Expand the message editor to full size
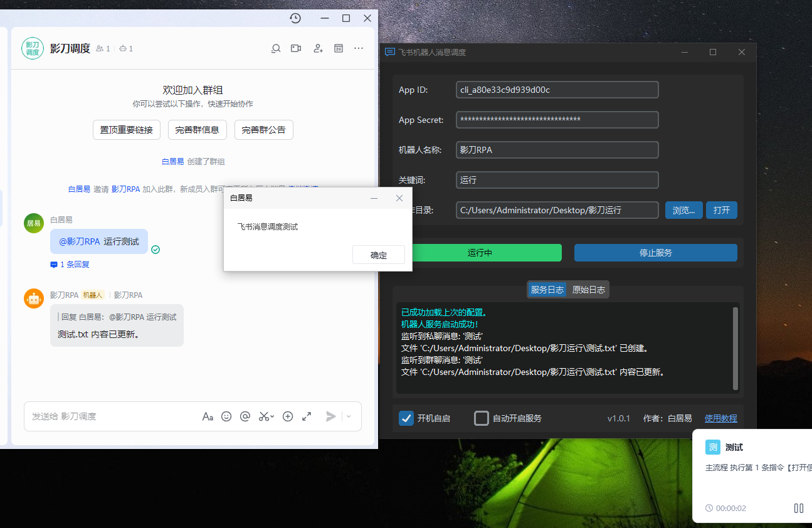The height and width of the screenshot is (528, 812). click(x=307, y=416)
